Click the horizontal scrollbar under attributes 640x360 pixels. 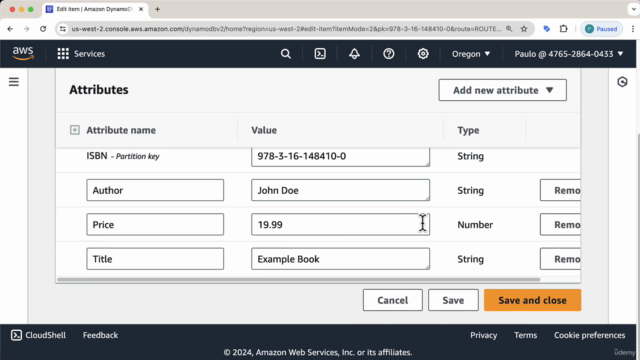pos(298,280)
